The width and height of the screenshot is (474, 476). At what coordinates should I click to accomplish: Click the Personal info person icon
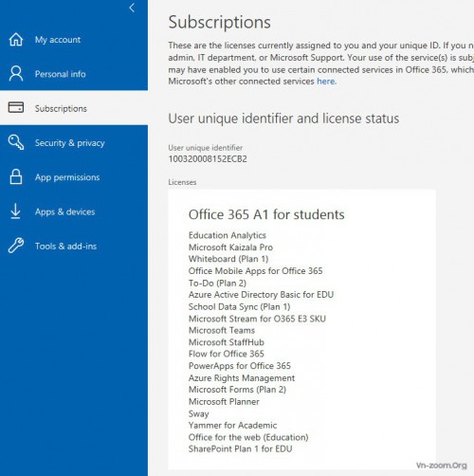click(16, 74)
